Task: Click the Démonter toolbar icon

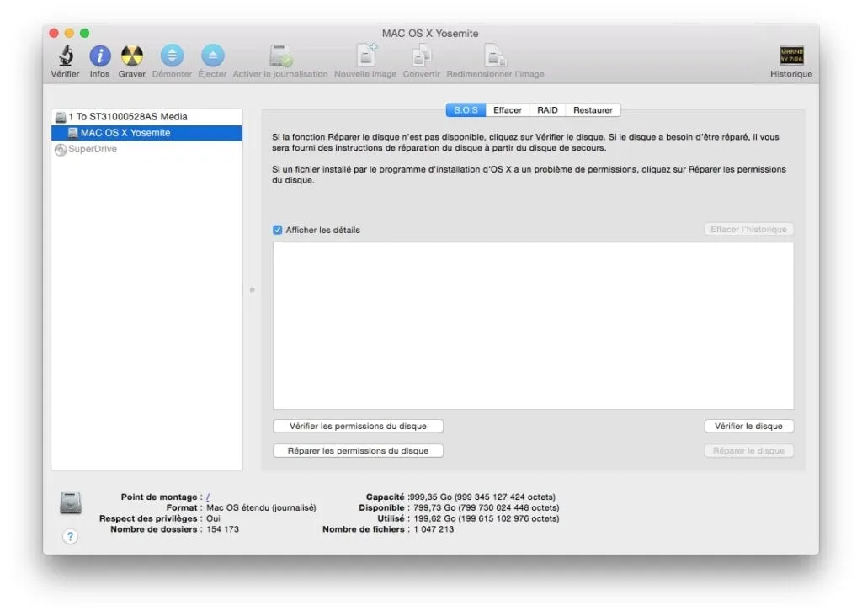Action: 172,56
